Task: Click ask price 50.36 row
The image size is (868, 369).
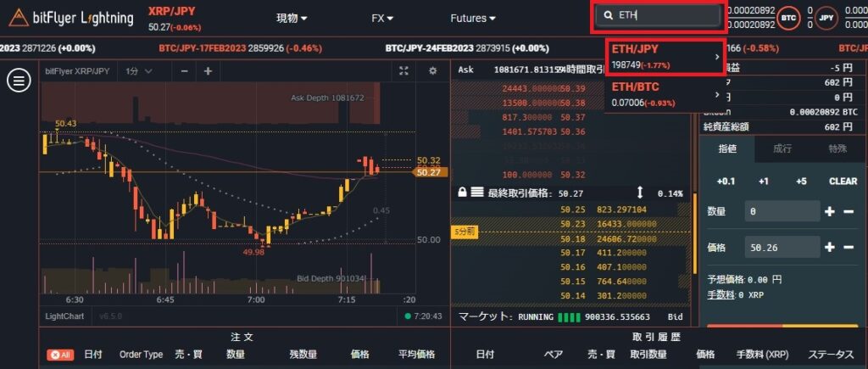Action: 570,131
